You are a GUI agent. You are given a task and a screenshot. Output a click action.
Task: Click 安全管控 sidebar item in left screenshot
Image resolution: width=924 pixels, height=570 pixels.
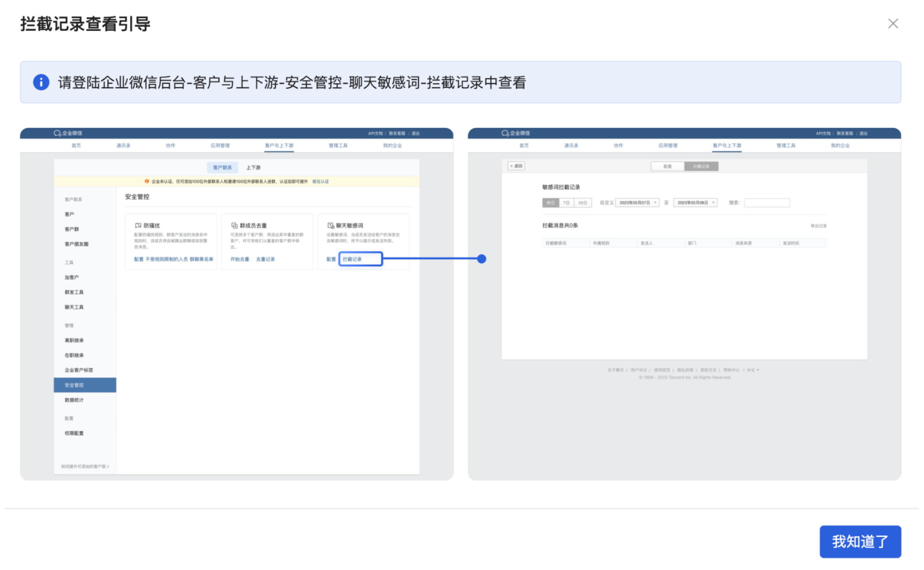point(85,385)
